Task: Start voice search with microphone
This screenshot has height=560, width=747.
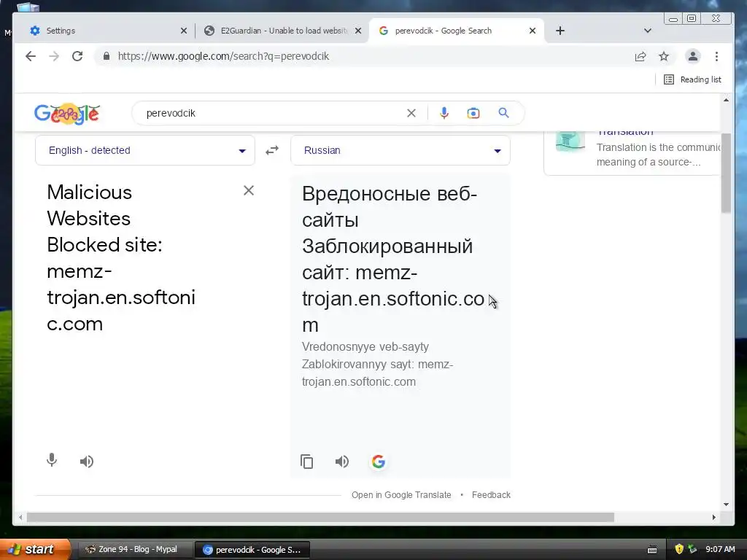Action: [x=444, y=113]
